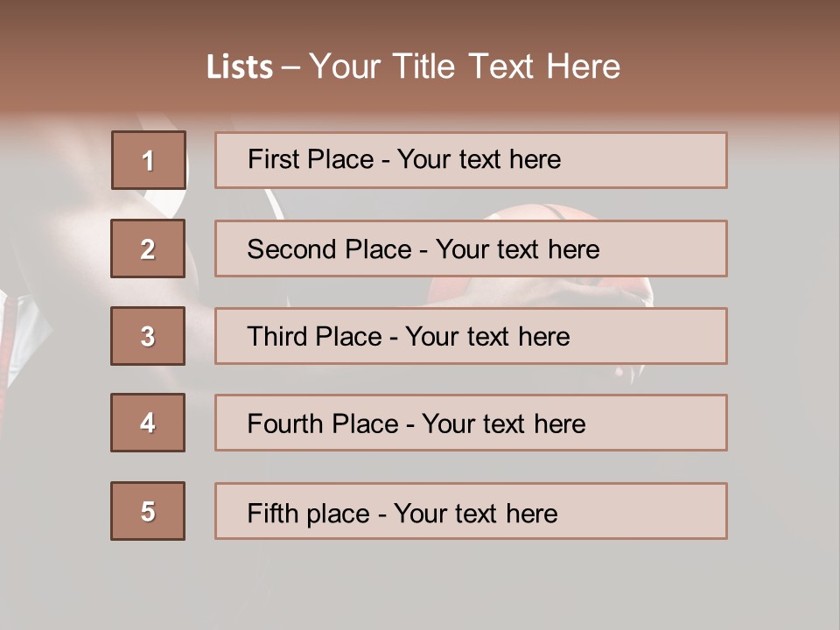The height and width of the screenshot is (630, 840).
Task: Select the number 2 box
Action: [148, 248]
